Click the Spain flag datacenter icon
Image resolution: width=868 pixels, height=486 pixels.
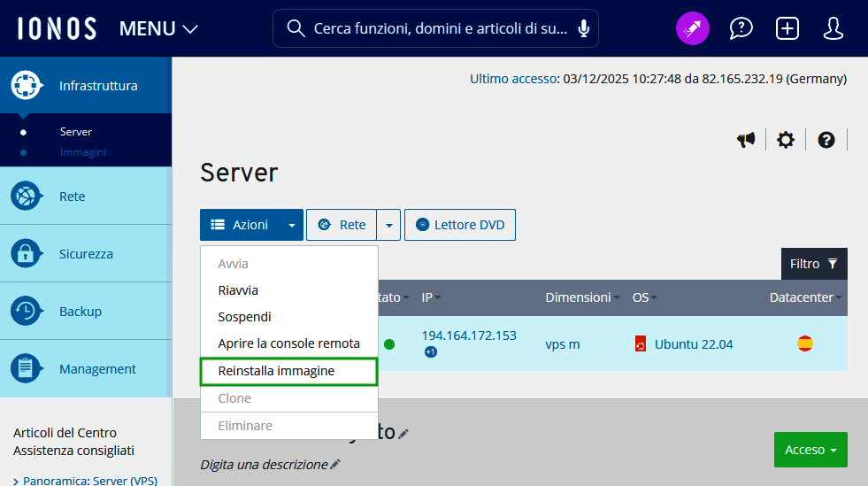tap(805, 343)
